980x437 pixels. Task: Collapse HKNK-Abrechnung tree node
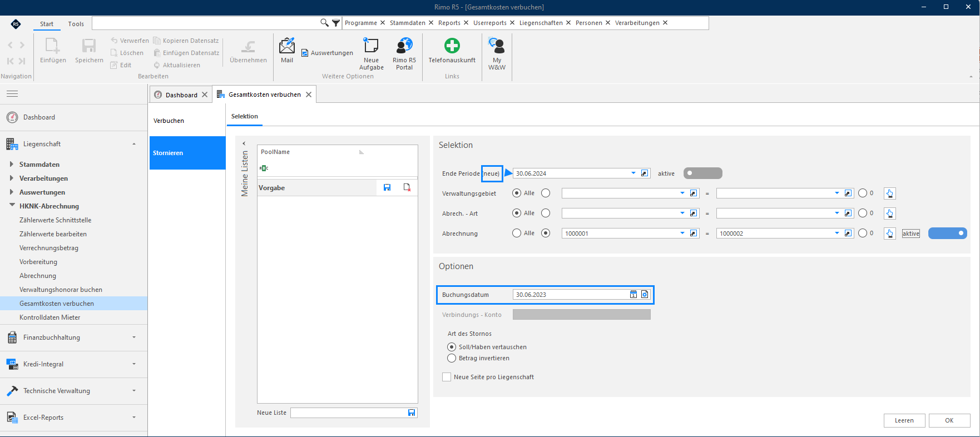(12, 206)
